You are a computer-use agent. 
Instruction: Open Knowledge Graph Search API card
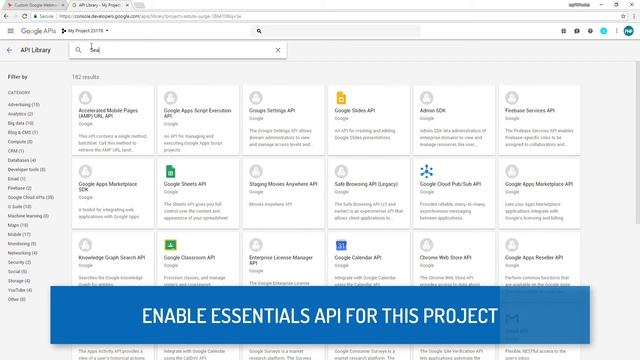pos(113,259)
